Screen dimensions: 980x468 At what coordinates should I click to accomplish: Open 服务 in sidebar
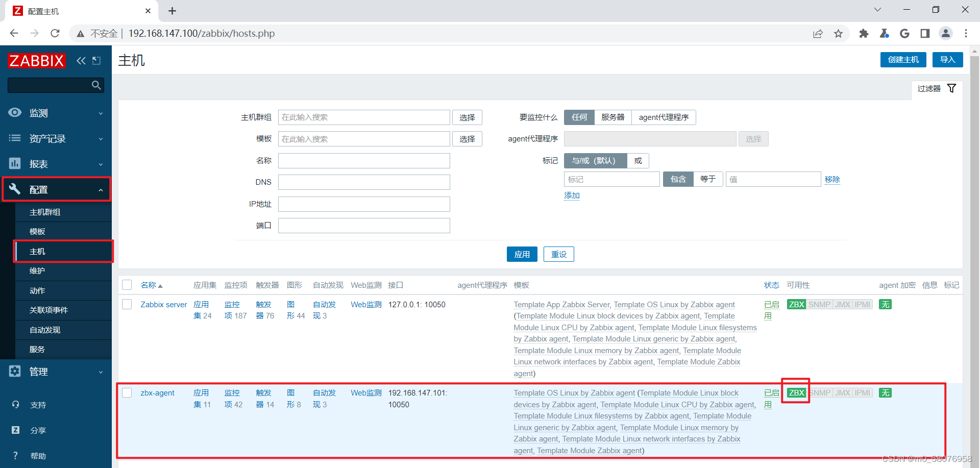click(x=63, y=349)
